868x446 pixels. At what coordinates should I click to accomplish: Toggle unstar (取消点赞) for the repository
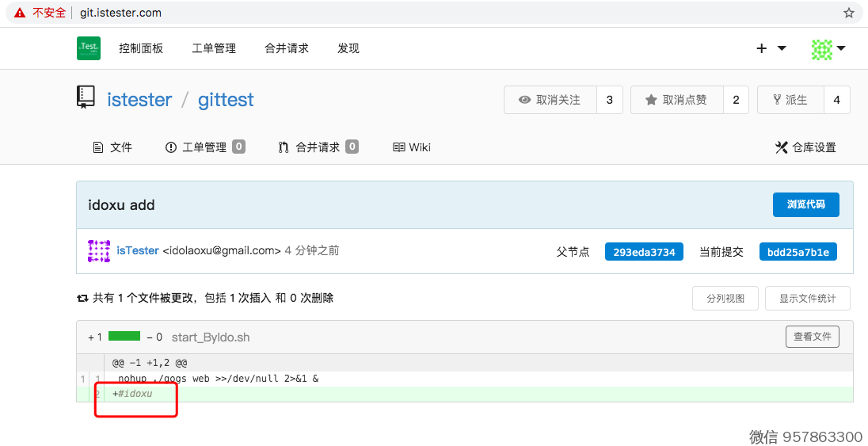pyautogui.click(x=676, y=100)
